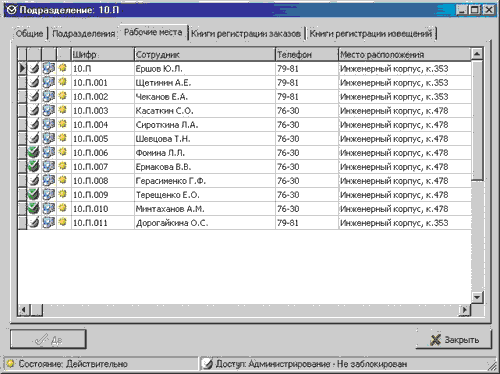Select the cell Герасименко Г.Ф.

205,181
